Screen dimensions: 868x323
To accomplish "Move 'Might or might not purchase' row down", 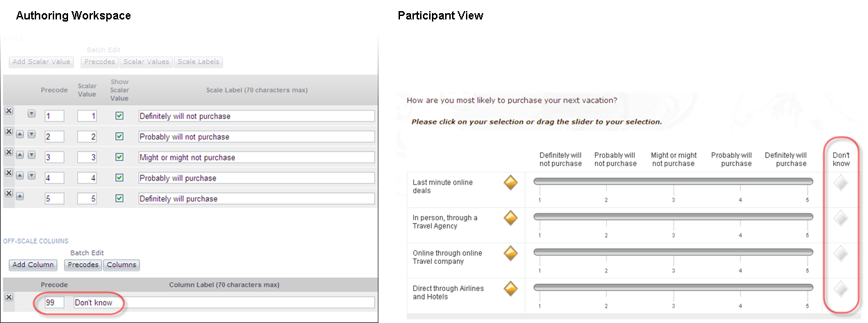I will [31, 156].
